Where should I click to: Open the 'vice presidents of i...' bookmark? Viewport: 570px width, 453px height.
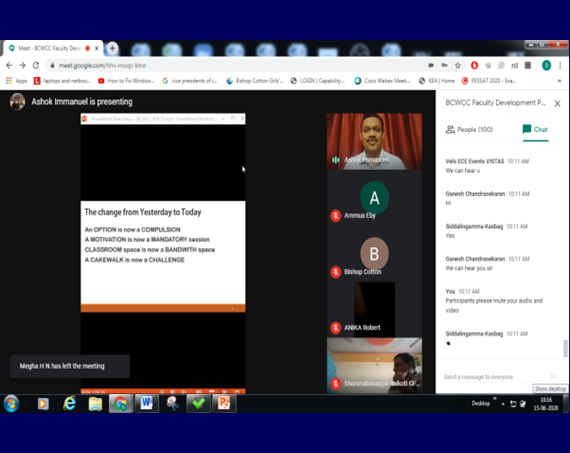[190, 81]
